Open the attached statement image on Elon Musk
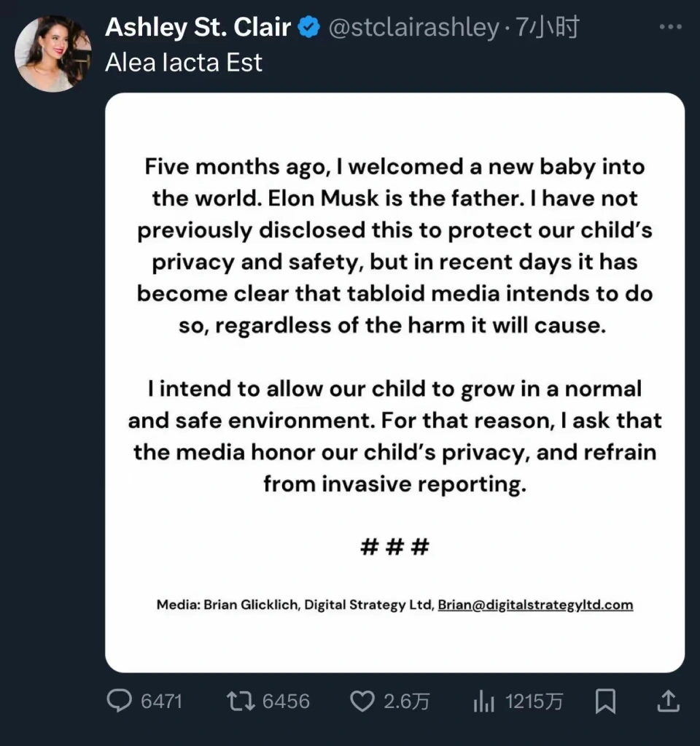This screenshot has width=700, height=746. pos(395,383)
